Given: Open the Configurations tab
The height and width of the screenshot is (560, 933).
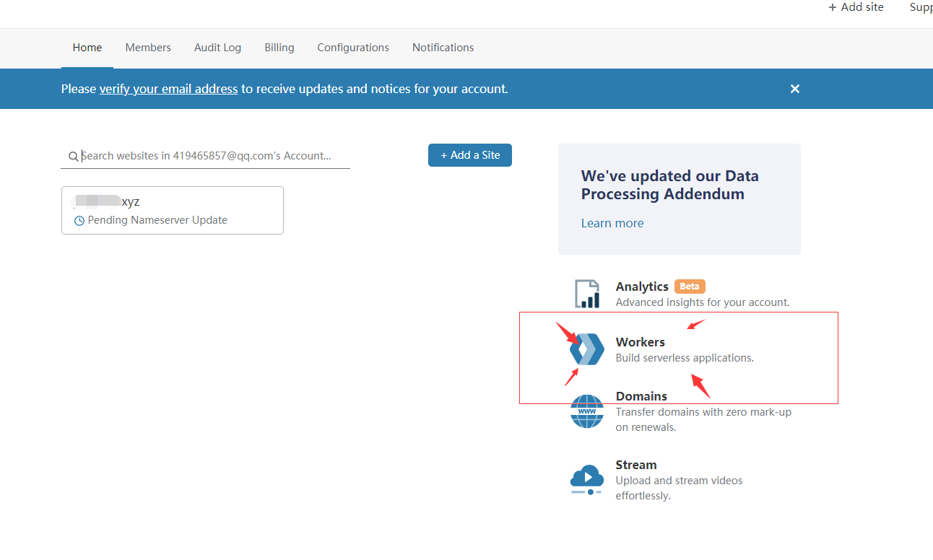Looking at the screenshot, I should [x=353, y=48].
